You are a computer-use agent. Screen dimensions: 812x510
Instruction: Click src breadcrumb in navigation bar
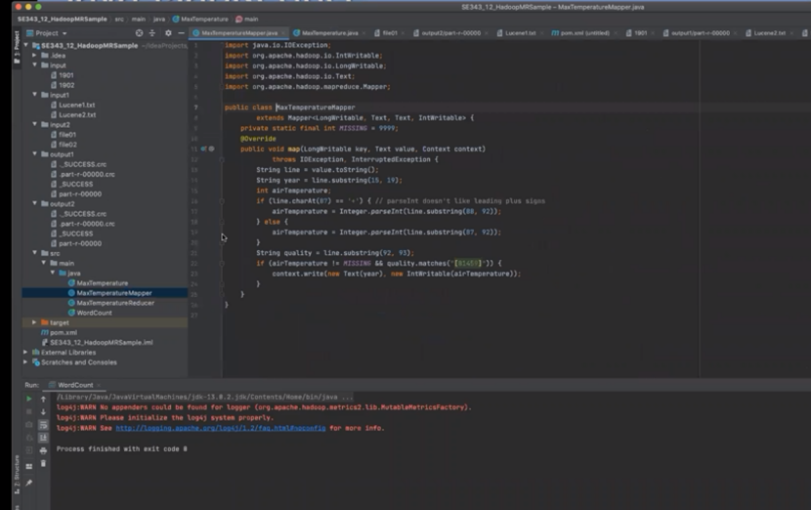[119, 20]
